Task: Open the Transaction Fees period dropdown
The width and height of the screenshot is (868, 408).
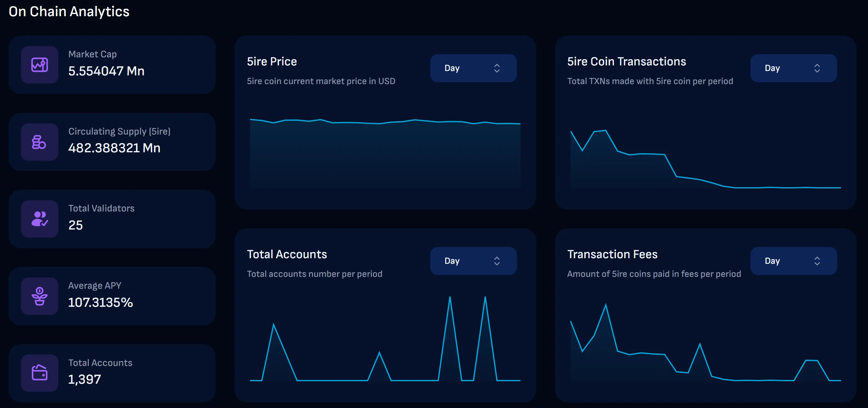Action: click(x=793, y=261)
